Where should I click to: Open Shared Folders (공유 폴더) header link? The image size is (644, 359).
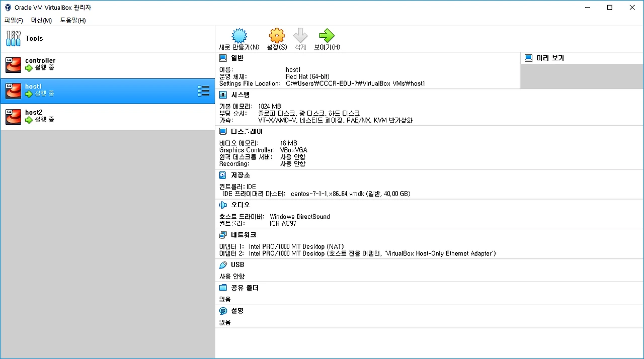pos(245,288)
